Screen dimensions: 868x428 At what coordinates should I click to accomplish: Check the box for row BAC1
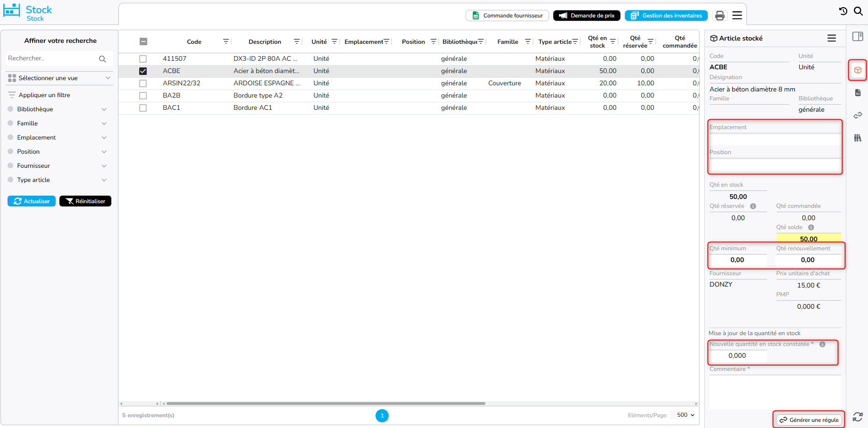(x=143, y=108)
